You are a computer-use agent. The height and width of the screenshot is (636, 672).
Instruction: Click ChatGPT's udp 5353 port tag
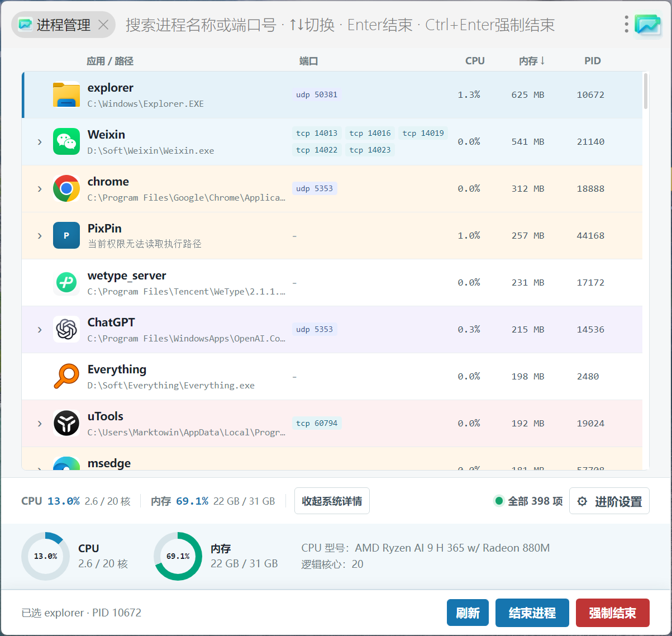[x=314, y=329]
